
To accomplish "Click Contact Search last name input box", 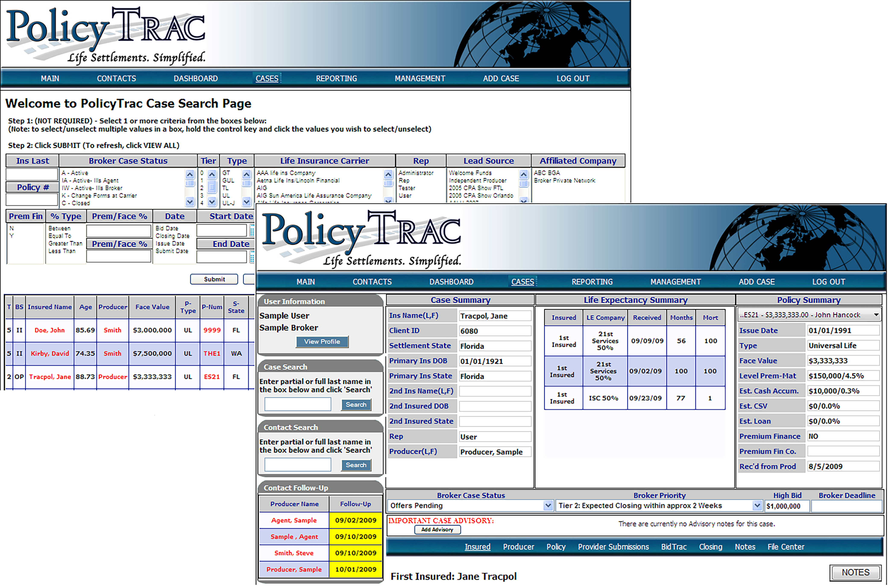I will tap(298, 465).
